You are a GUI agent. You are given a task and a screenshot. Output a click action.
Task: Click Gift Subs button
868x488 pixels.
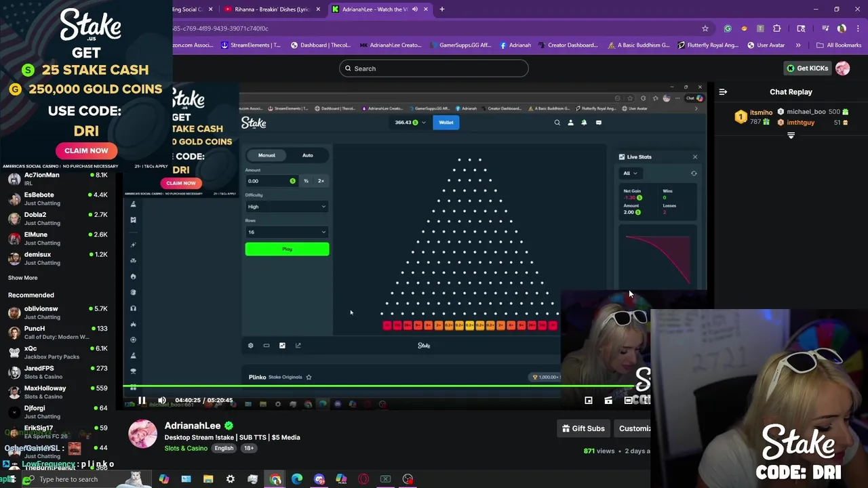583,428
